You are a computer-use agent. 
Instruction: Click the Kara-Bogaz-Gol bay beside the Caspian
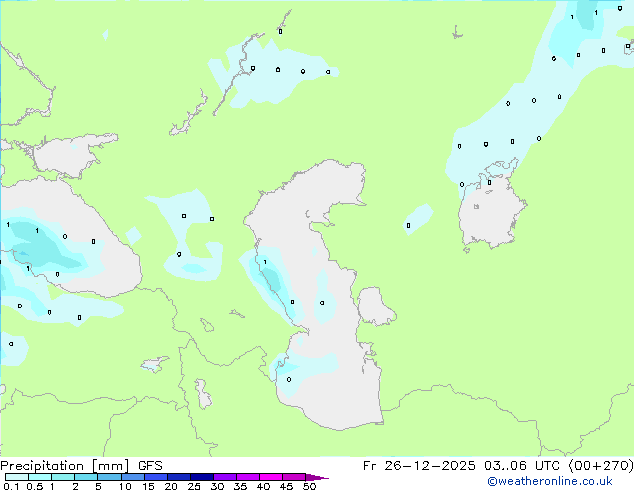(x=374, y=305)
